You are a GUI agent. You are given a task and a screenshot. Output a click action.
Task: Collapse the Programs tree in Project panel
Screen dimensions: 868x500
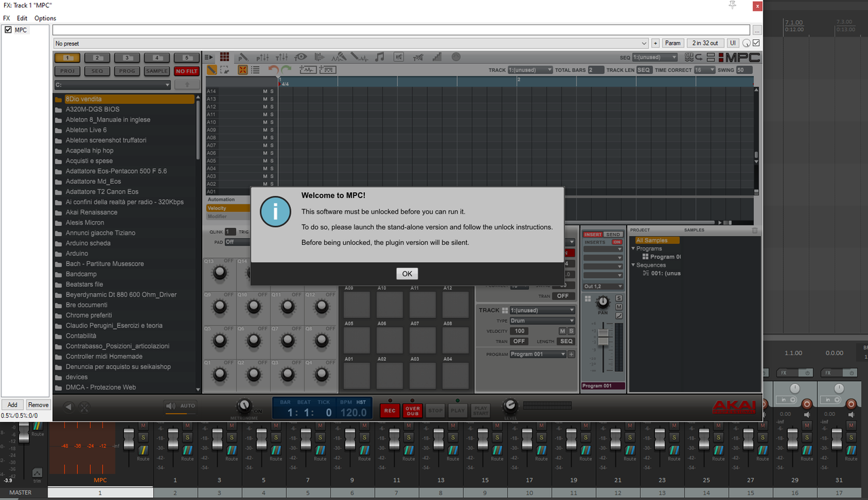[x=634, y=249]
